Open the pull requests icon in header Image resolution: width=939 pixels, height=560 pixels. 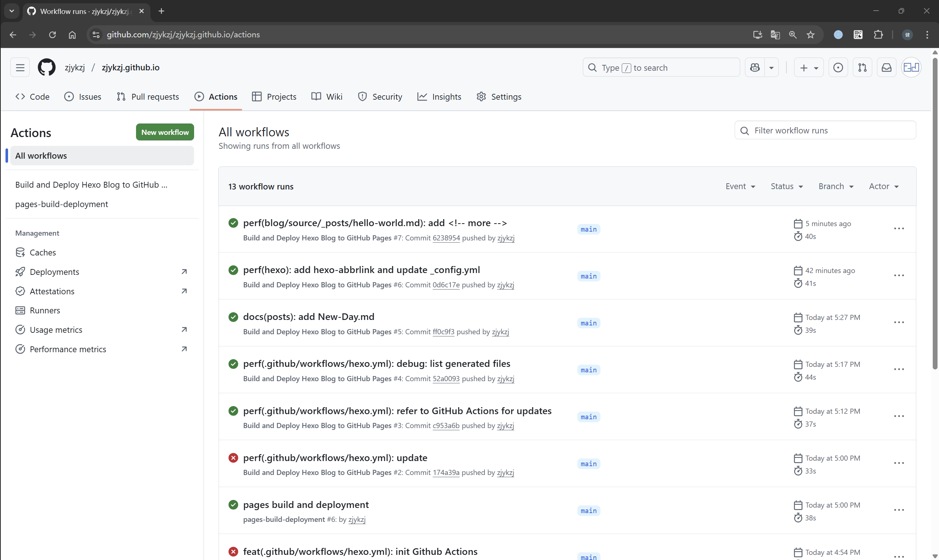(862, 67)
